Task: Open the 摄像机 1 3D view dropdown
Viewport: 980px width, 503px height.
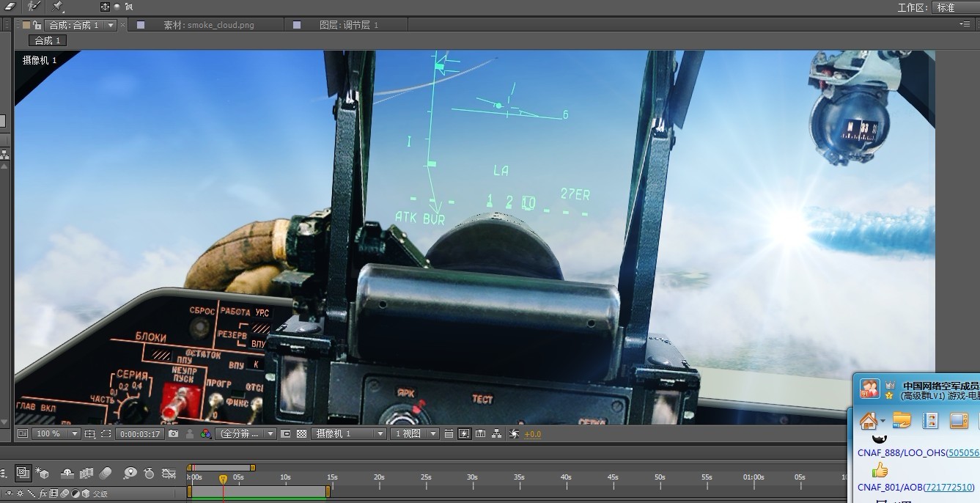Action: click(349, 434)
